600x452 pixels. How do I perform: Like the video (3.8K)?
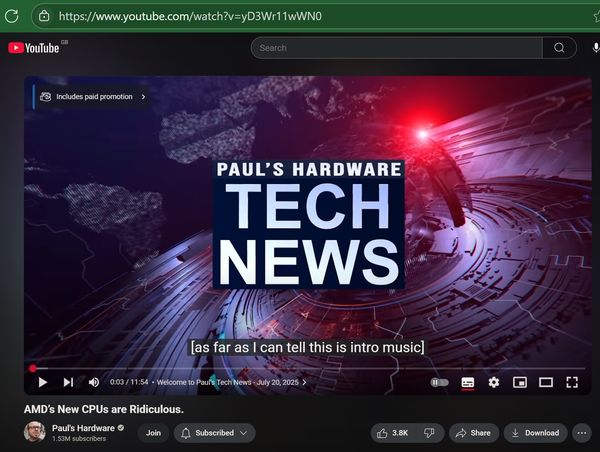(x=393, y=433)
